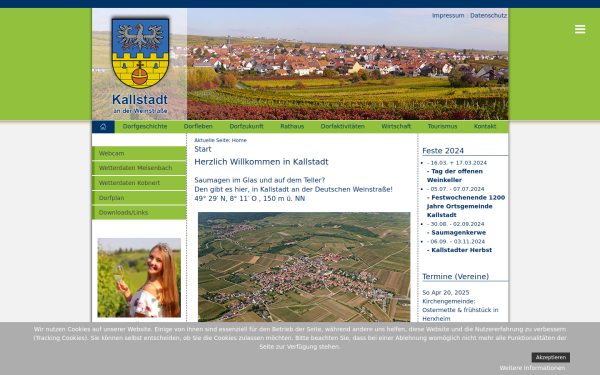The image size is (600, 375).
Task: Open the Saumagenkerwe event
Action: [457, 233]
